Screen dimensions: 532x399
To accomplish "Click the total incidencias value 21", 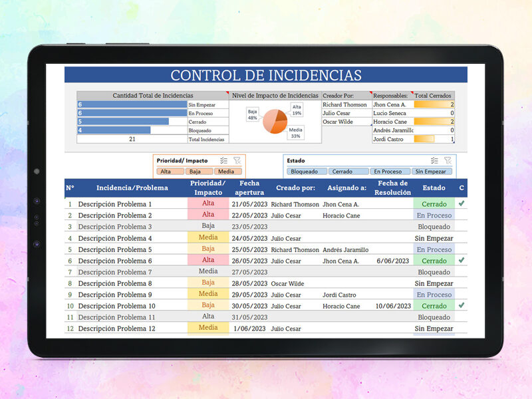I will click(132, 139).
